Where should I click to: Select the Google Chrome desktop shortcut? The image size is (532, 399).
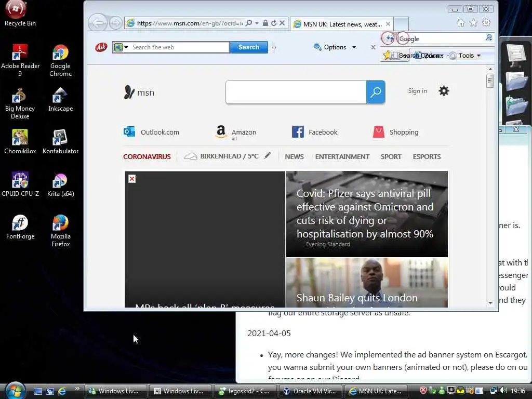pyautogui.click(x=60, y=60)
